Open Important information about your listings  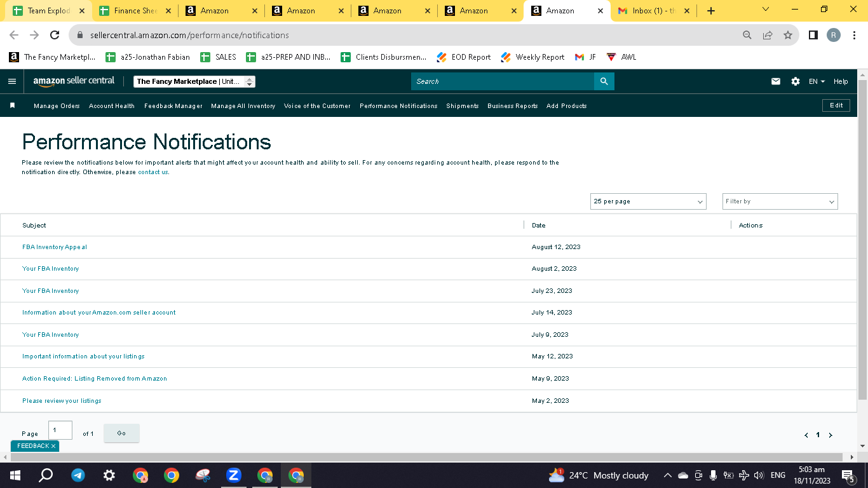[x=83, y=356]
